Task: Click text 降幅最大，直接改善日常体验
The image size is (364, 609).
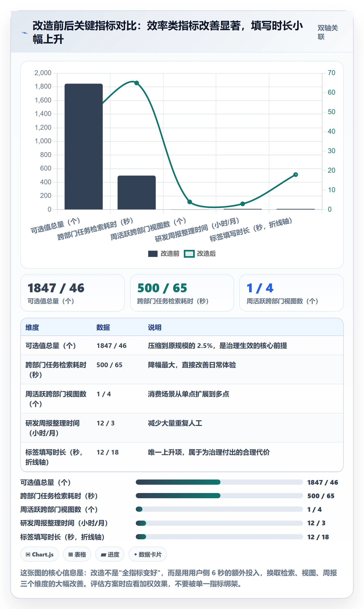Action: (192, 365)
